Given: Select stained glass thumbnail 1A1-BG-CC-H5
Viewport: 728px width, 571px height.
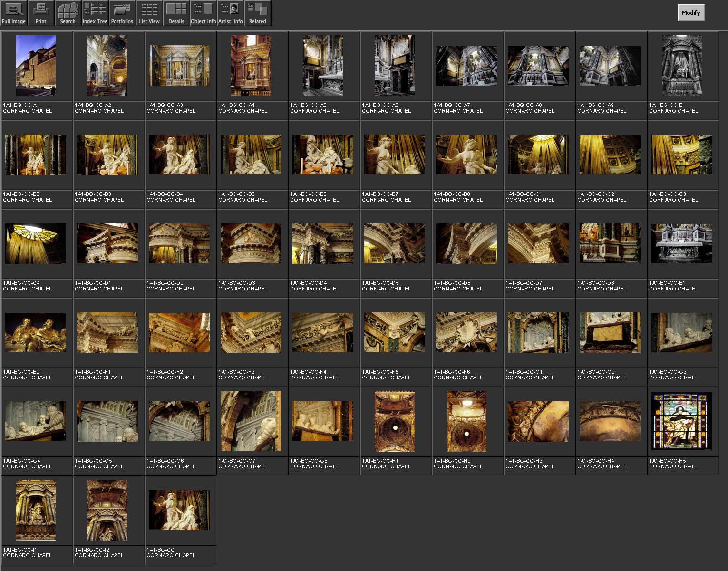Looking at the screenshot, I should [x=682, y=421].
